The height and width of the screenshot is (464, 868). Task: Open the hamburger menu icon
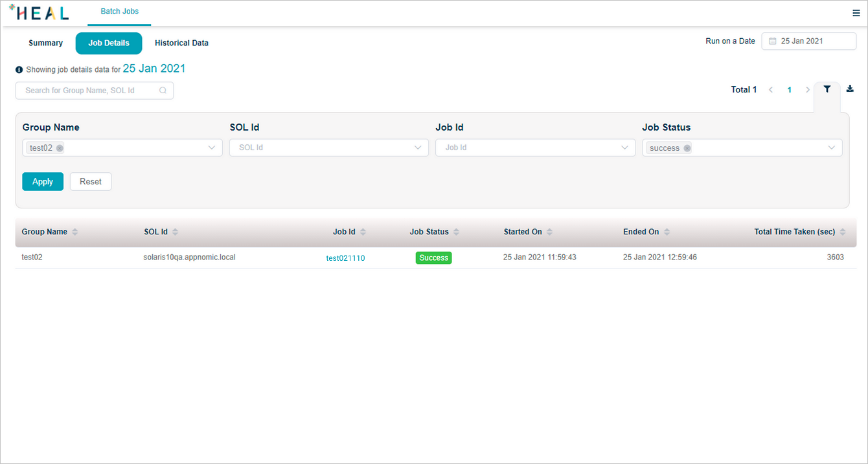(x=856, y=13)
